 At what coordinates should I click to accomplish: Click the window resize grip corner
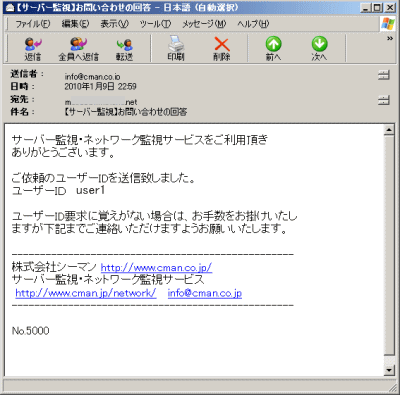click(x=392, y=388)
